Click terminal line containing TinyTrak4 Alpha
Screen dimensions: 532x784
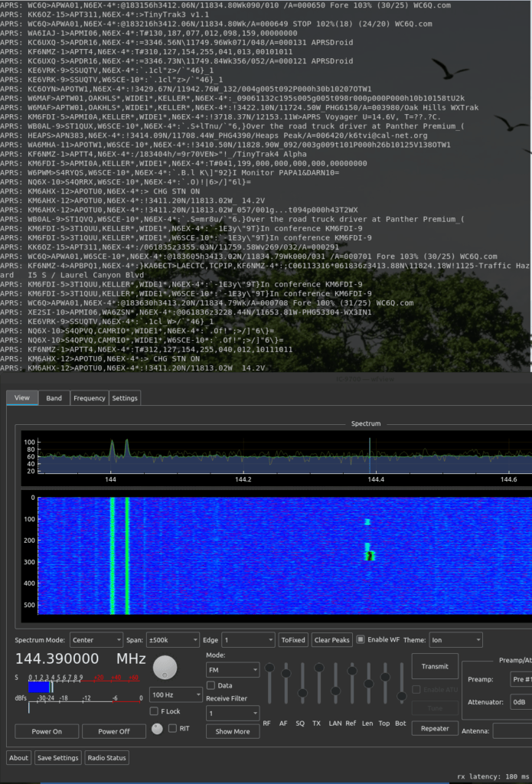154,154
